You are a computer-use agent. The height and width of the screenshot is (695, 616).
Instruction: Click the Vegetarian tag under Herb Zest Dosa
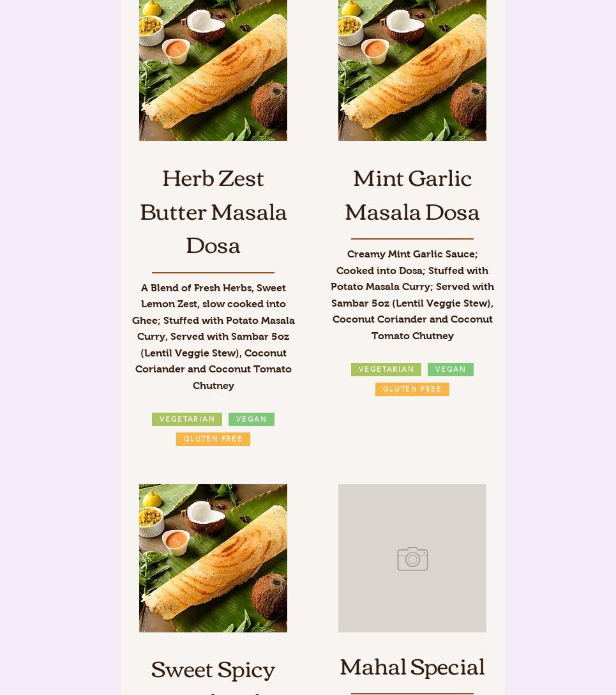coord(187,419)
